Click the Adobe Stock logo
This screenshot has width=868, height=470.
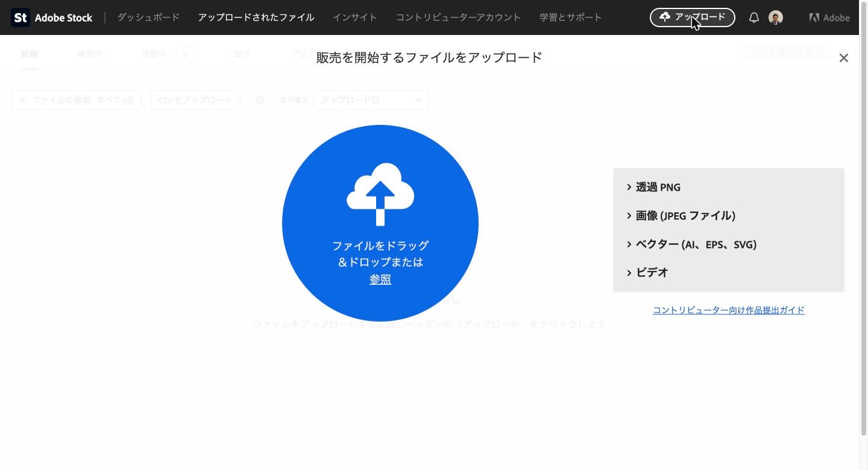click(x=52, y=17)
